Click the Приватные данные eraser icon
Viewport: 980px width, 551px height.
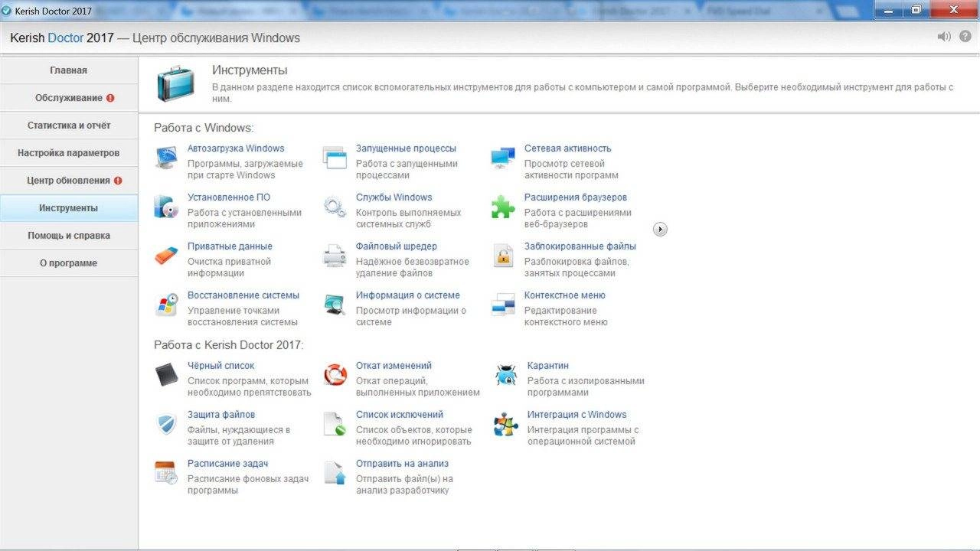coord(166,256)
